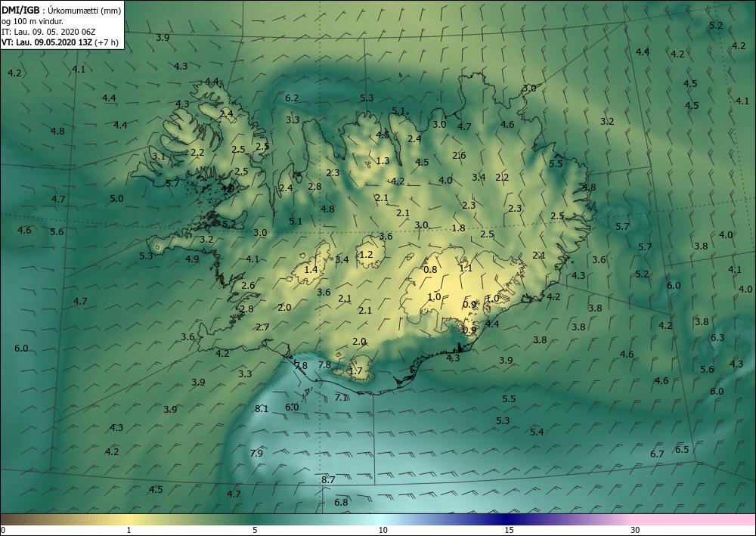Click the 6.8 map value
Screen dimensions: 756x536
click(x=341, y=502)
